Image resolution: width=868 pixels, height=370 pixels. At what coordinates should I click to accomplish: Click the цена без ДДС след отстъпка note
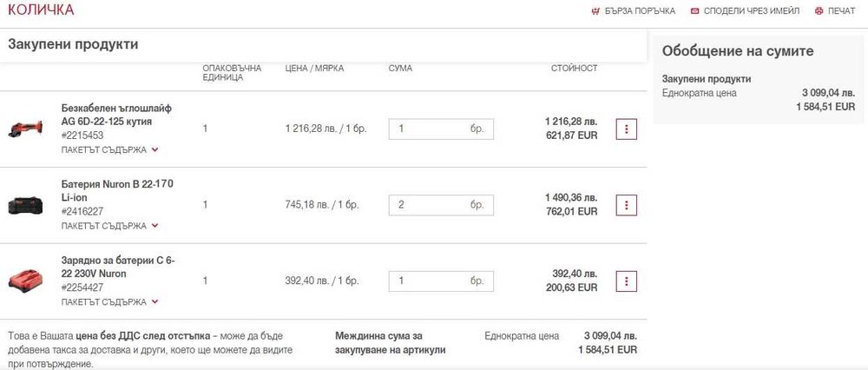[x=143, y=336]
